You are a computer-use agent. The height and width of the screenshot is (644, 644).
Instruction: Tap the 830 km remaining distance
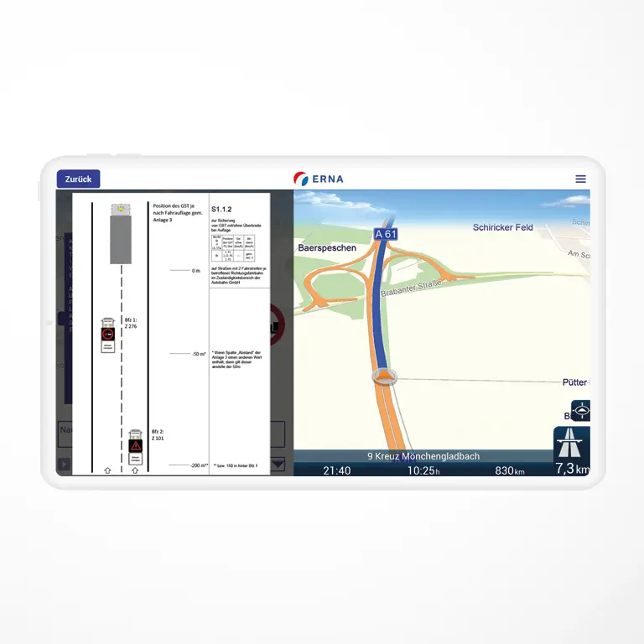coord(509,470)
